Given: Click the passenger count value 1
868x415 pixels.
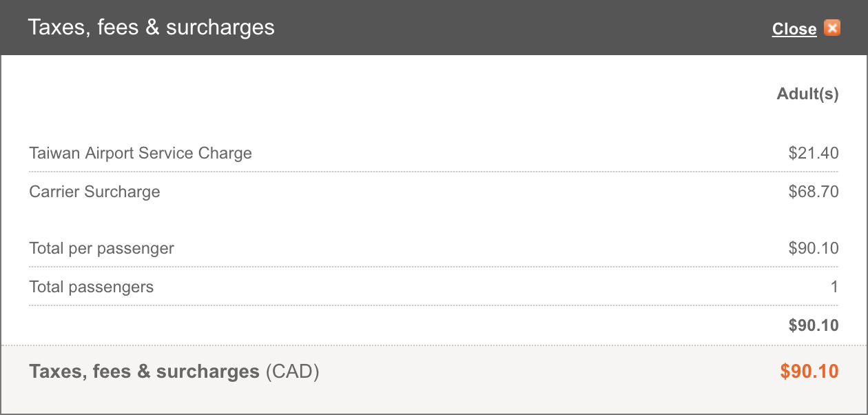Looking at the screenshot, I should coord(834,287).
